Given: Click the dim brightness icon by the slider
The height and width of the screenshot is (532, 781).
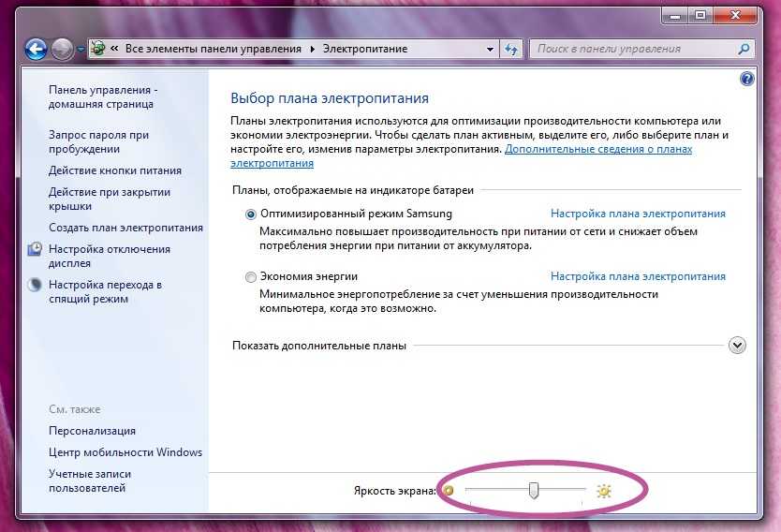Looking at the screenshot, I should pyautogui.click(x=449, y=491).
